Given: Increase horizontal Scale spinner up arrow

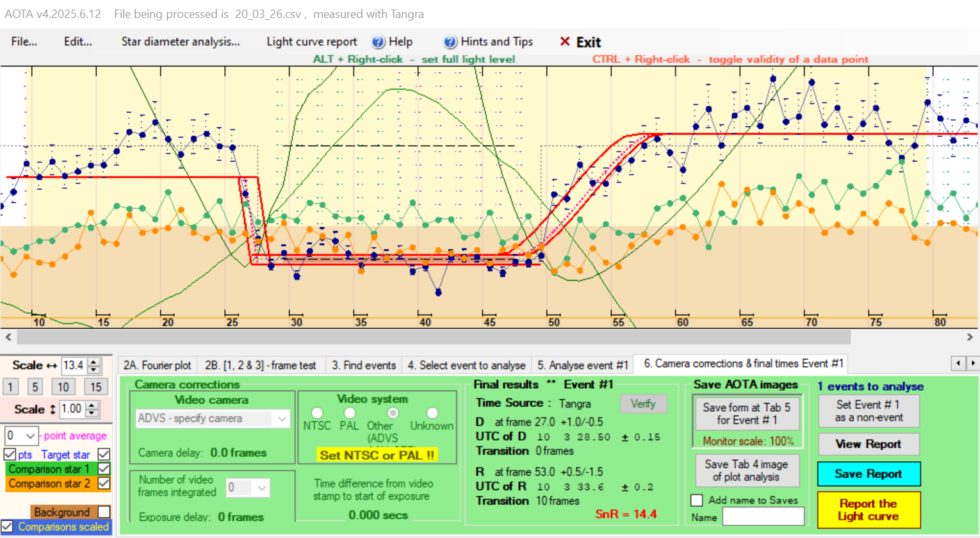Looking at the screenshot, I should (x=94, y=362).
